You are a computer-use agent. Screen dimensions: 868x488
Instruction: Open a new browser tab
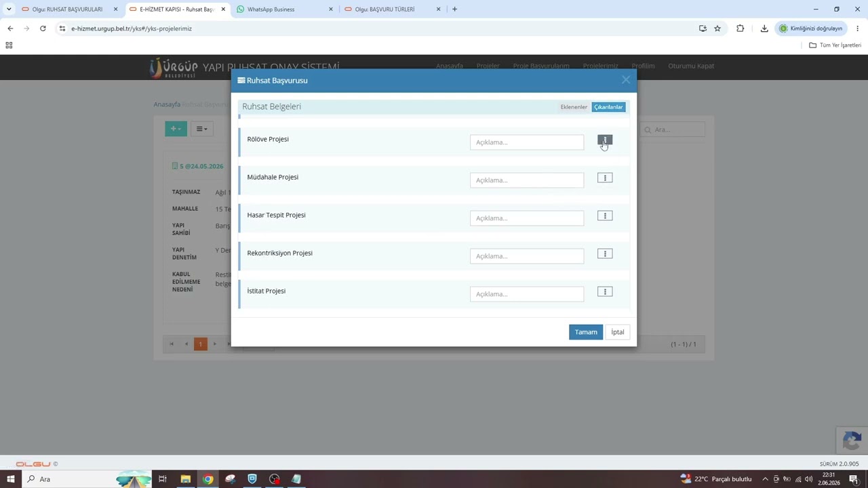pyautogui.click(x=454, y=9)
